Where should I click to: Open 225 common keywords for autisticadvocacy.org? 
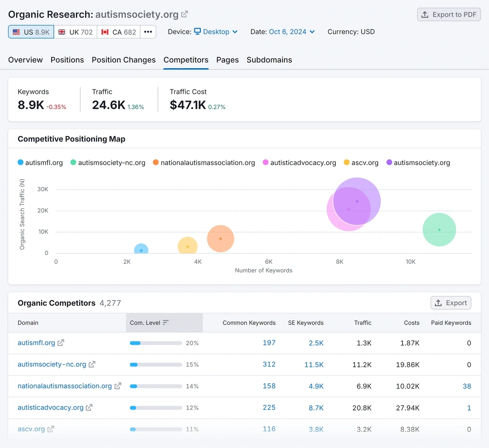coord(269,408)
